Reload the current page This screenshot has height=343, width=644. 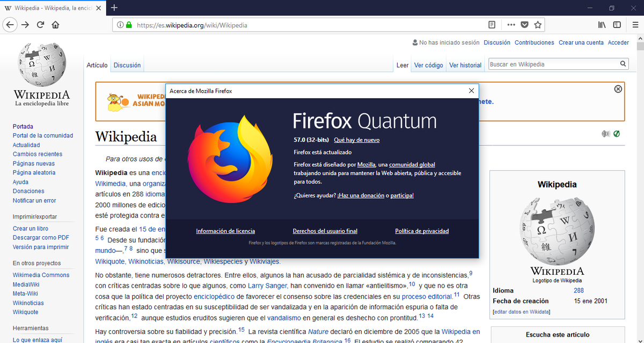coord(40,25)
